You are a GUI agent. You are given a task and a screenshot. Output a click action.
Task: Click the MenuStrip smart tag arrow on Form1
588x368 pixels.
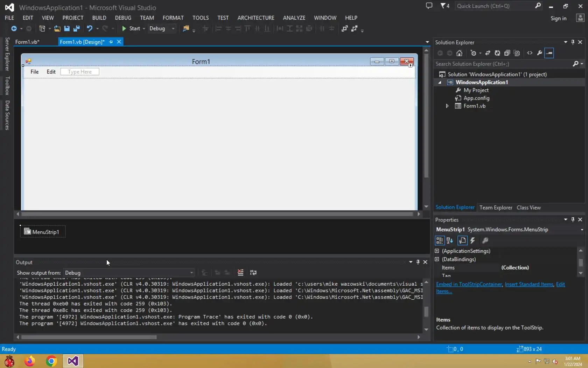tap(410, 66)
